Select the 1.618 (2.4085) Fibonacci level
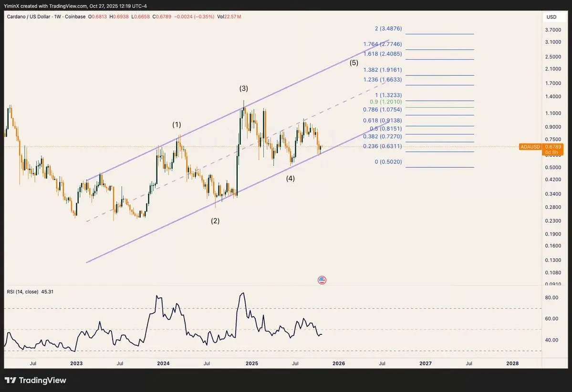Viewport: 572px width, 392px height. (383, 54)
